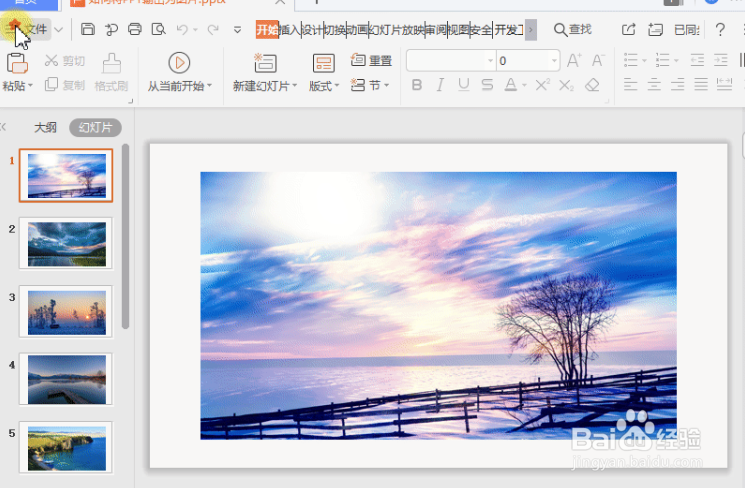Image resolution: width=745 pixels, height=488 pixels.
Task: Click the decrease font size A- icon
Action: coord(598,60)
